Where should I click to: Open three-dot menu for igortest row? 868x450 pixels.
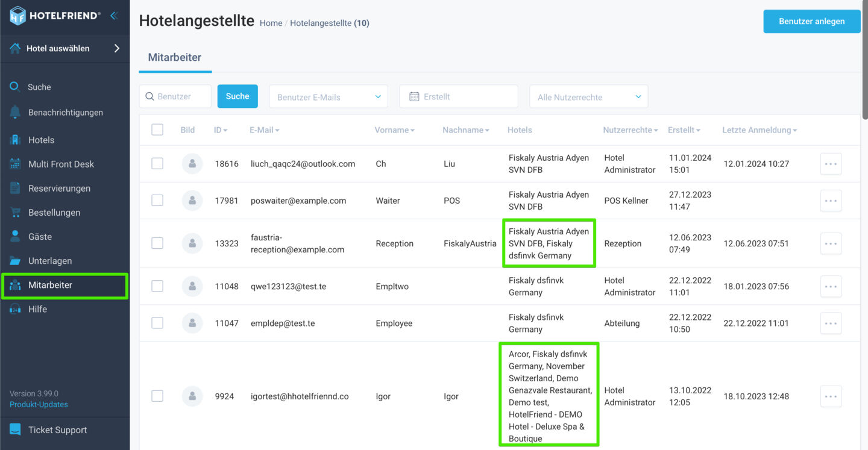click(x=831, y=396)
